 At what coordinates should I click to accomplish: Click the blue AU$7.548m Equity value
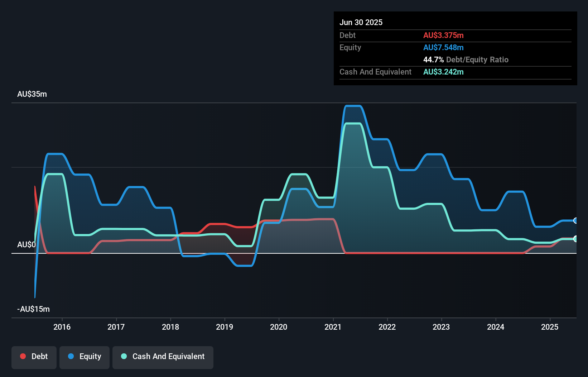coord(443,47)
